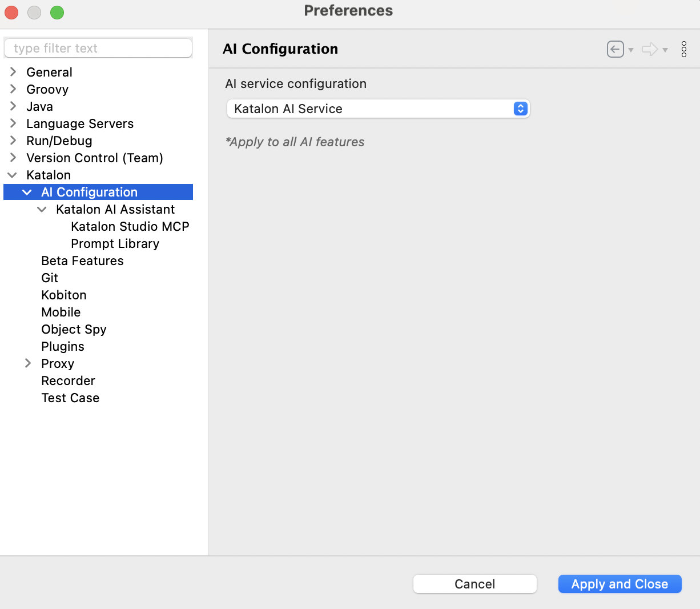
Task: Select Beta Features under Katalon
Action: [82, 261]
